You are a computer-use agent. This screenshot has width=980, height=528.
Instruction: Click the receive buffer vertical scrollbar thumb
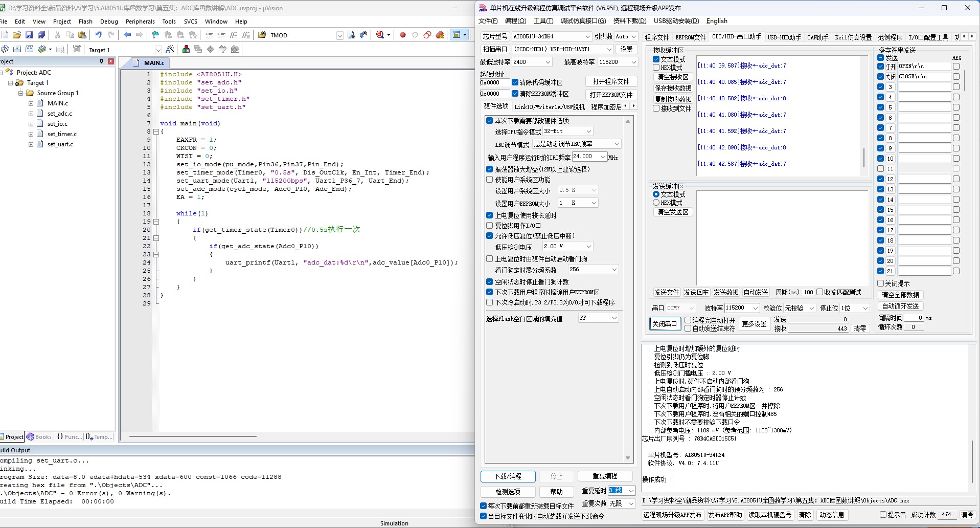(864, 158)
